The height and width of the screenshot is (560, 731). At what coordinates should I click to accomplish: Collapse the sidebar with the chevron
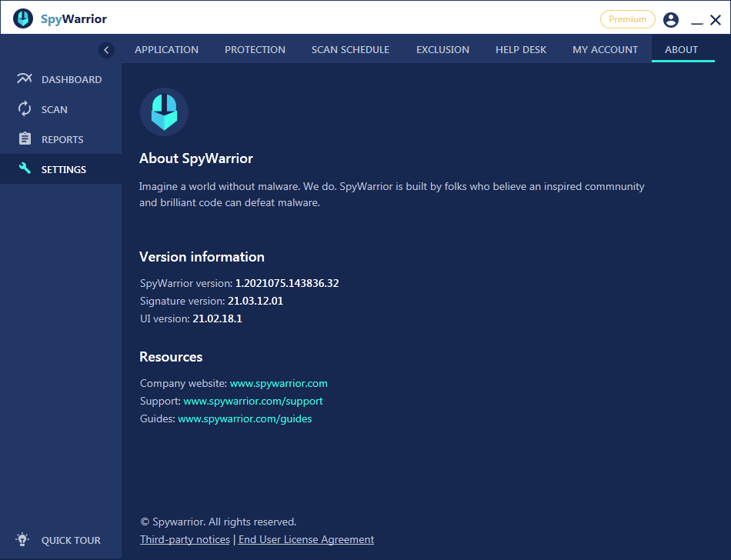click(x=106, y=49)
